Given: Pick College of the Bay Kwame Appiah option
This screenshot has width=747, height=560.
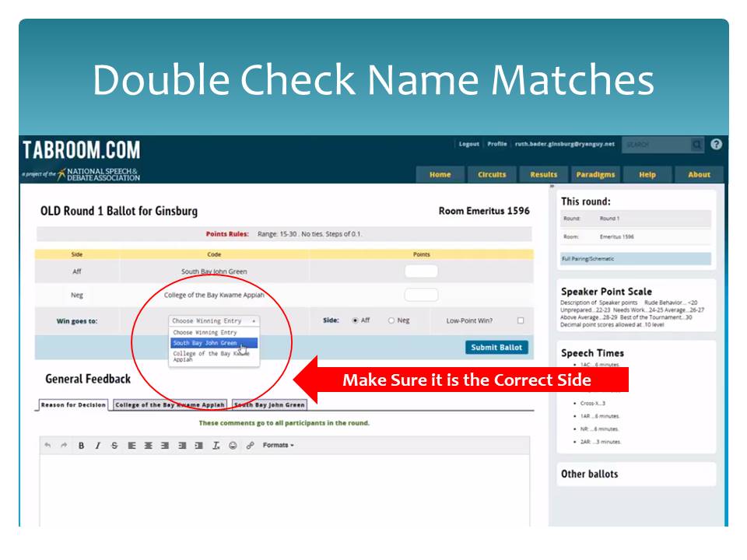Looking at the screenshot, I should (212, 356).
